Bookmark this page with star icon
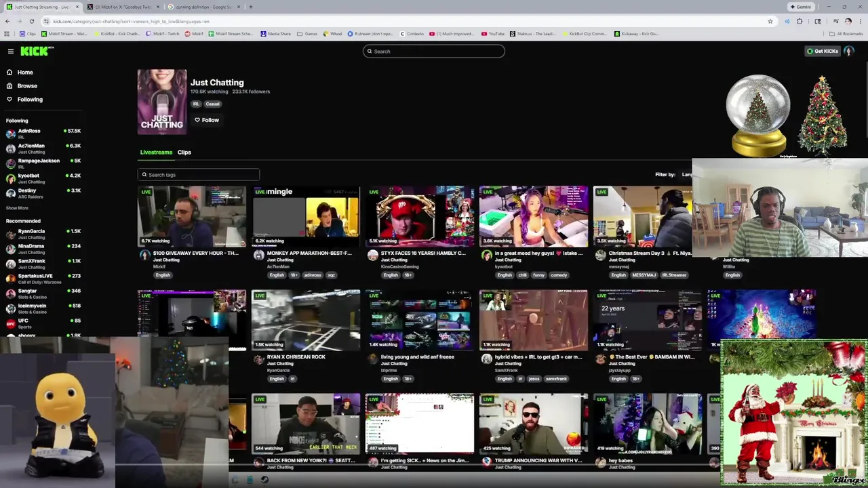Viewport: 868px width, 488px height. click(770, 21)
